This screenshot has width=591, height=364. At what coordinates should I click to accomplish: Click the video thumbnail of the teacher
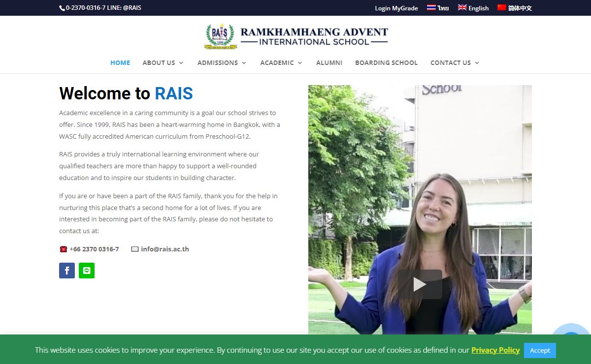420,210
